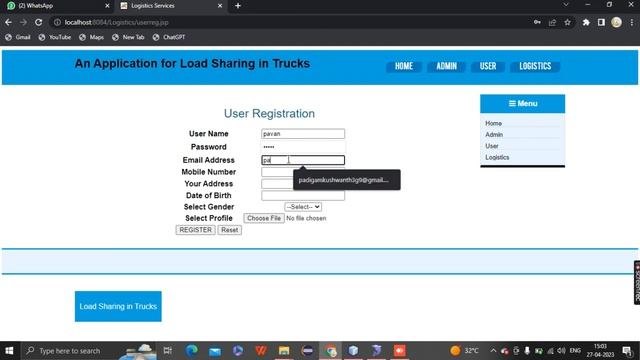Show hidden system tray icons
This screenshot has height=360, width=640.
click(x=493, y=351)
